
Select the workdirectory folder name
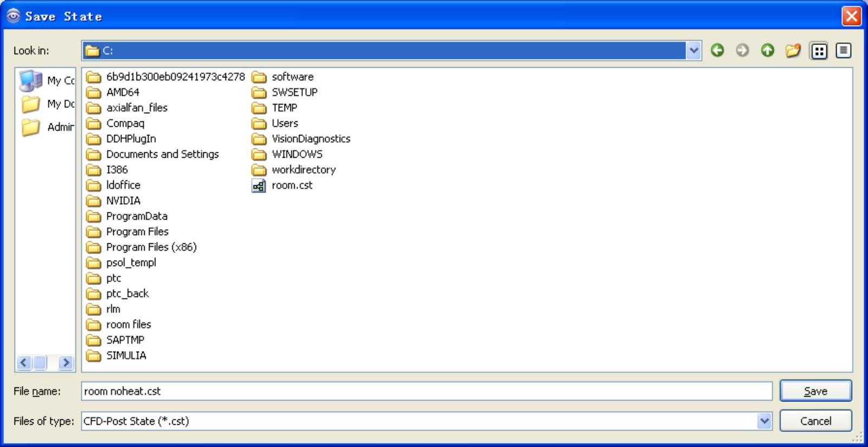pyautogui.click(x=304, y=170)
